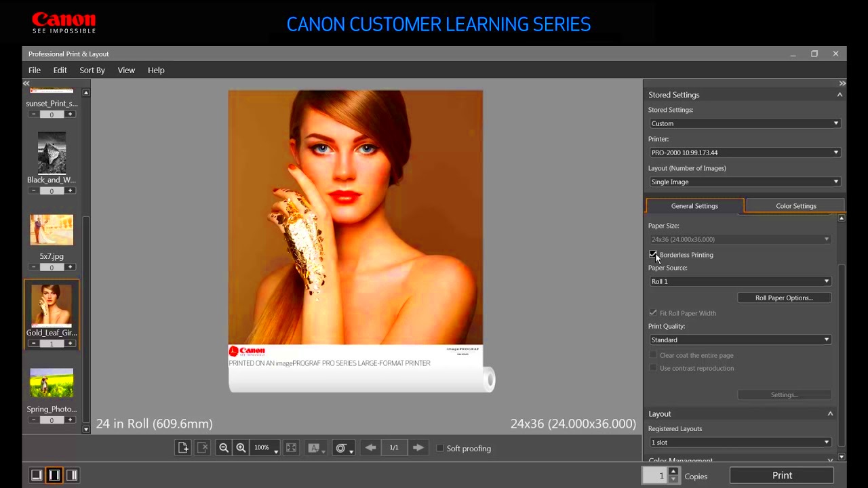Zoom out of the print preview

pyautogui.click(x=223, y=448)
